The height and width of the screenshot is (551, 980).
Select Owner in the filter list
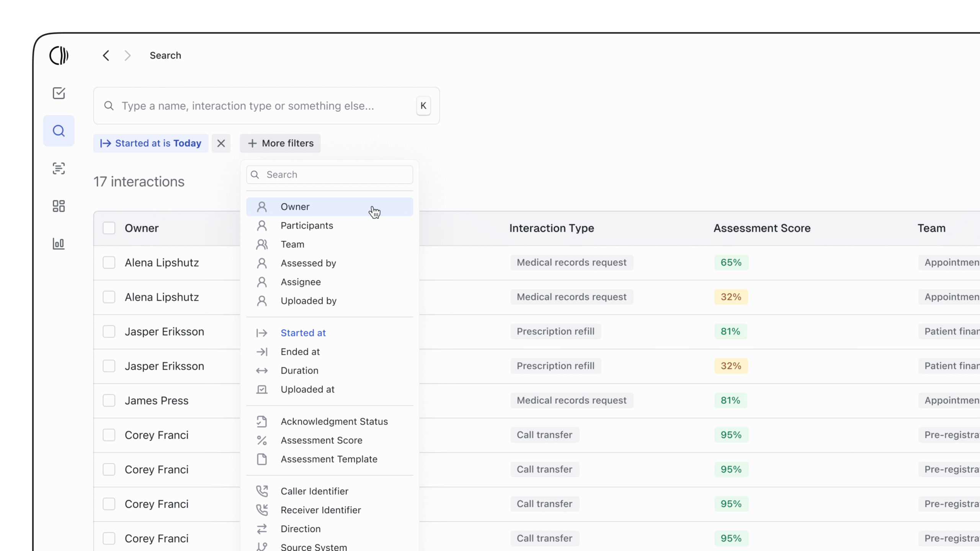[x=295, y=207]
